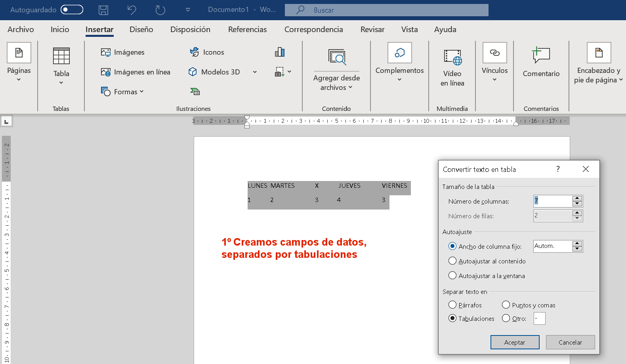This screenshot has width=626, height=364.
Task: Insert Iconos
Action: [207, 52]
